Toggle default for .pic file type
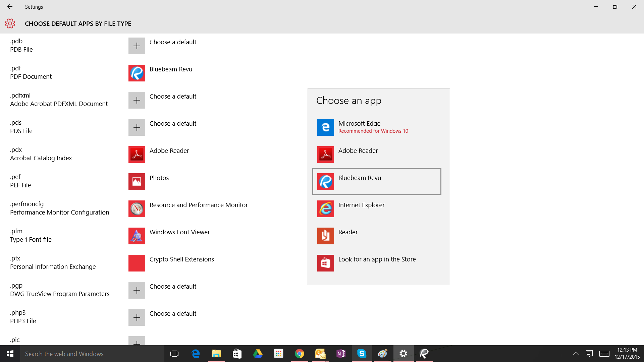644x362 pixels. click(136, 340)
